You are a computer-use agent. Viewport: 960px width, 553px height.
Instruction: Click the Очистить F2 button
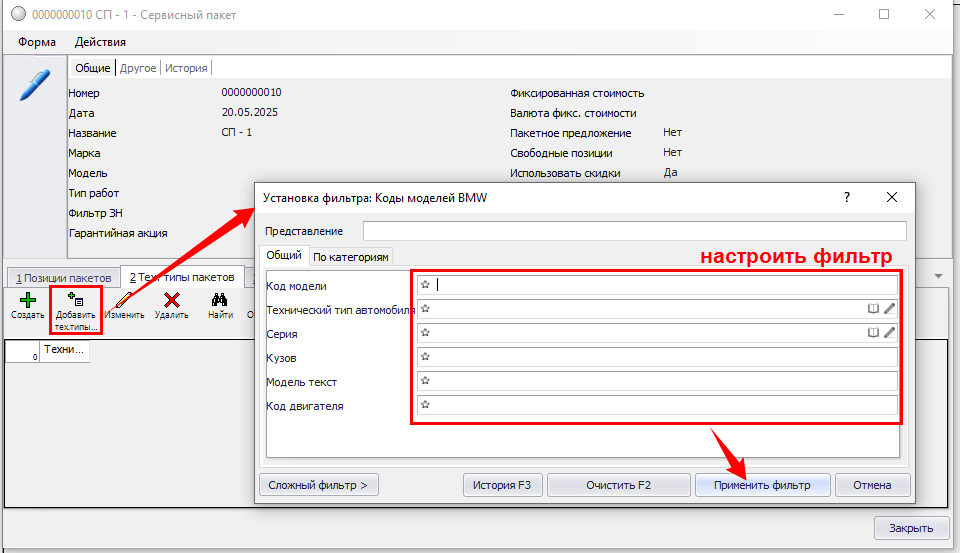(x=619, y=485)
